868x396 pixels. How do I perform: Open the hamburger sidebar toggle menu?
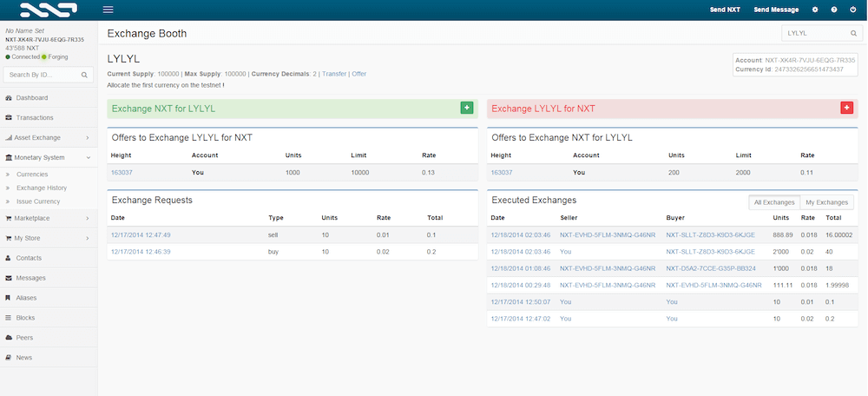(x=108, y=10)
